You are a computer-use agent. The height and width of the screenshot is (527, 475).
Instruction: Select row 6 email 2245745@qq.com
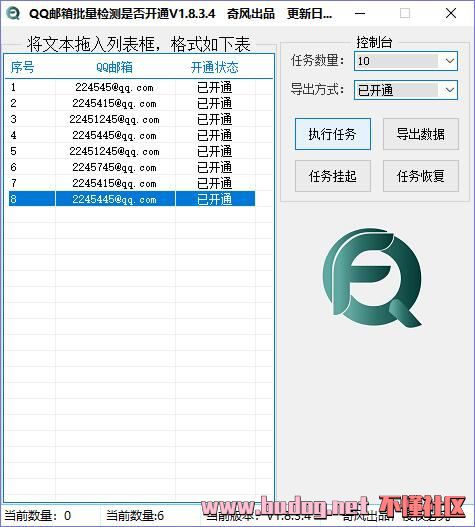click(x=114, y=168)
